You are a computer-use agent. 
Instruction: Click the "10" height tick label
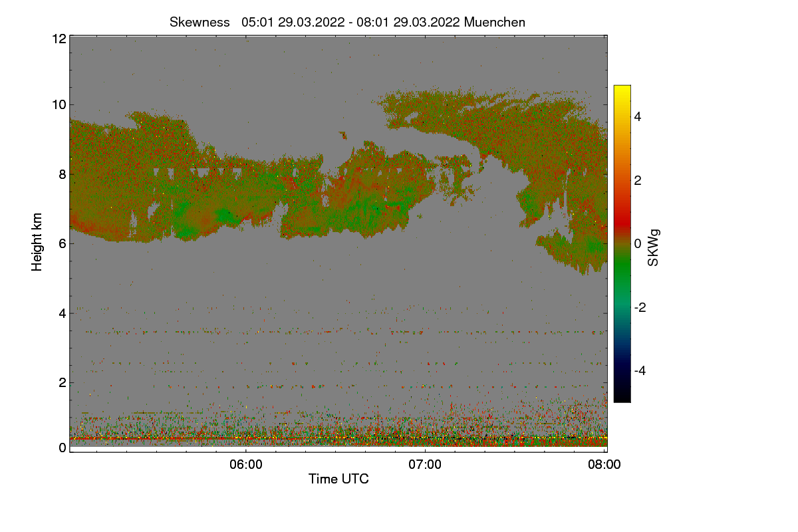point(58,104)
